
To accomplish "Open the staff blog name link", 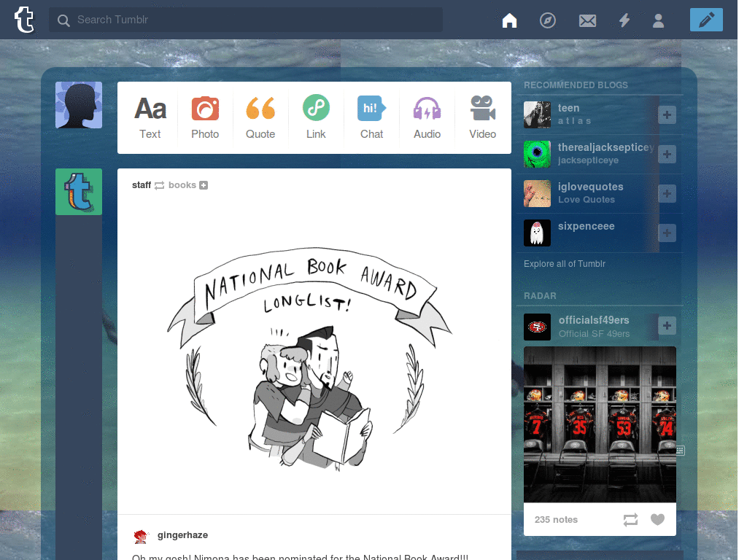I will (142, 184).
